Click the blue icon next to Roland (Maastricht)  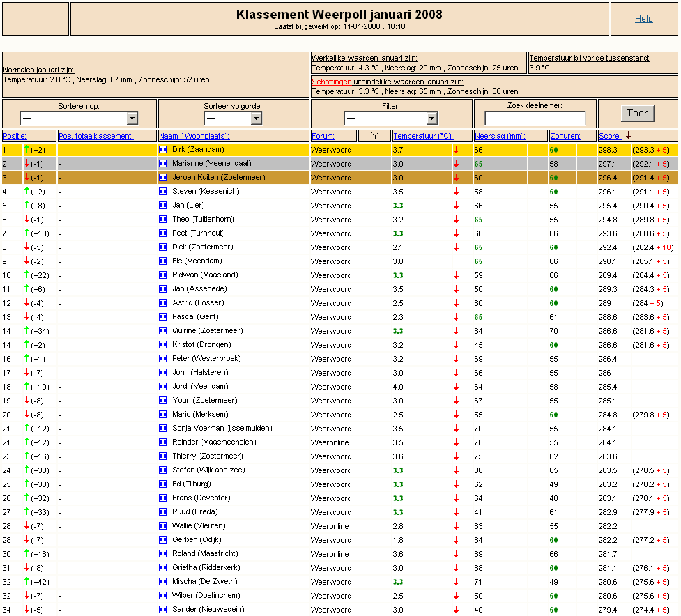[163, 554]
